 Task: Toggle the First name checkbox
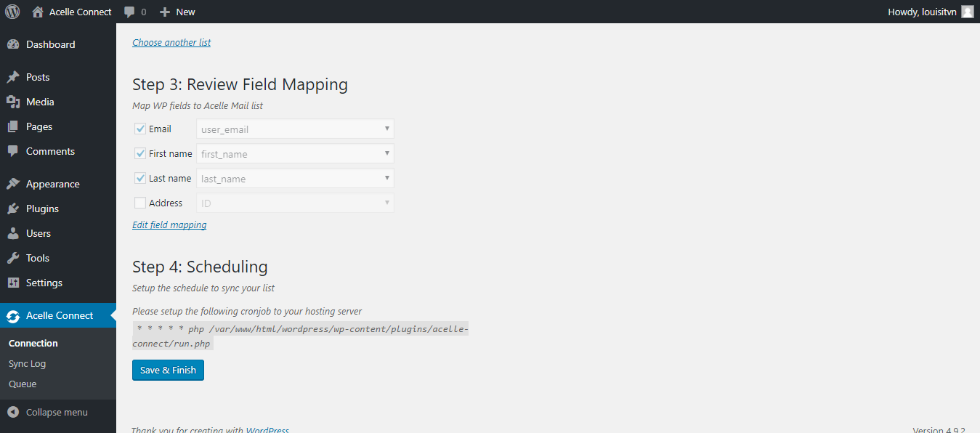point(140,153)
